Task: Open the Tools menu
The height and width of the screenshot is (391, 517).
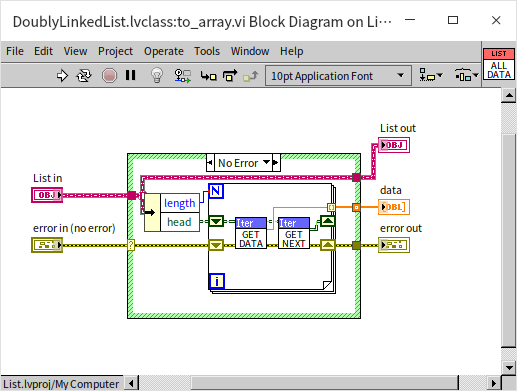Action: (x=207, y=51)
